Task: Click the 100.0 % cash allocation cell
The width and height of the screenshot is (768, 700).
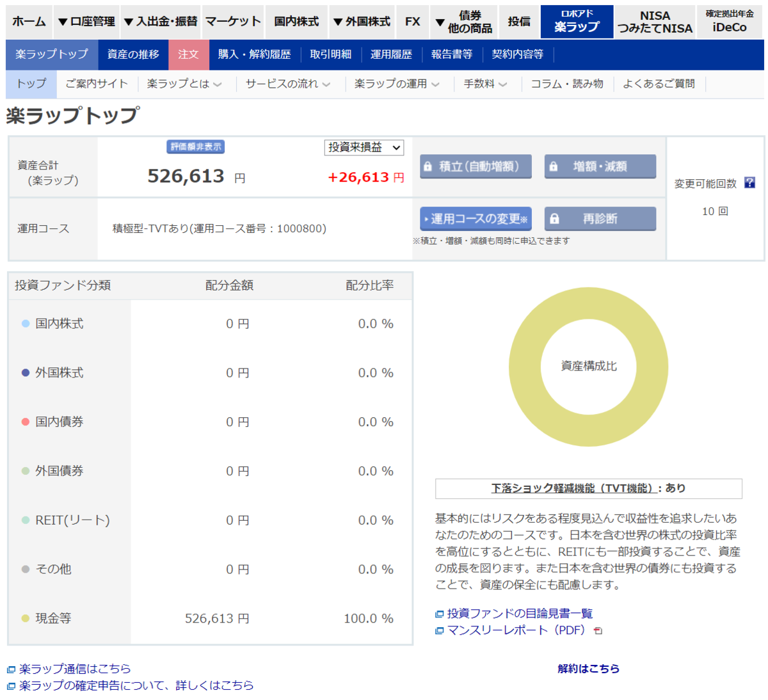Action: point(368,619)
